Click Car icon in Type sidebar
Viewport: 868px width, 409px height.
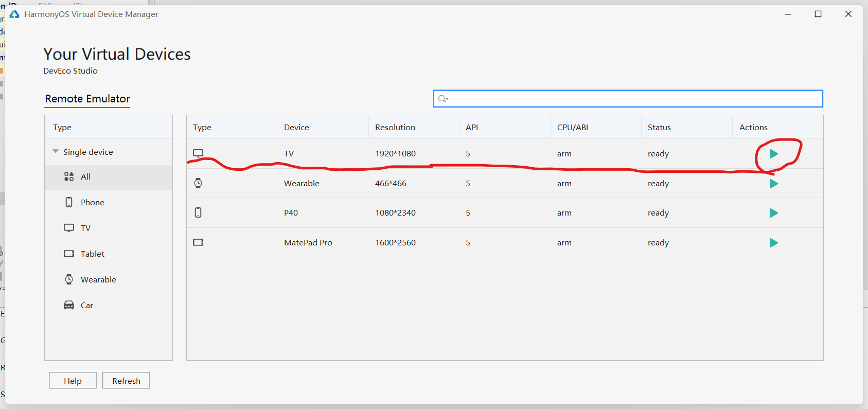tap(69, 305)
